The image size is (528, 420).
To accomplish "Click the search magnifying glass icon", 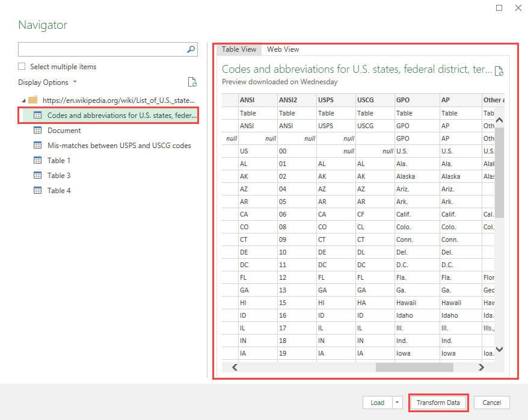I will 190,49.
